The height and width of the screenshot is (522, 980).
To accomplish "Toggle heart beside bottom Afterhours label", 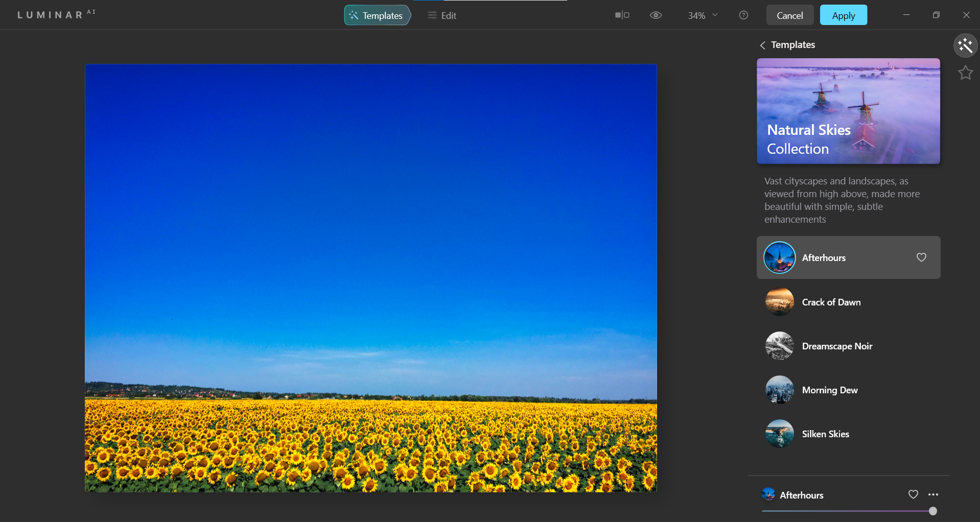I will 913,494.
